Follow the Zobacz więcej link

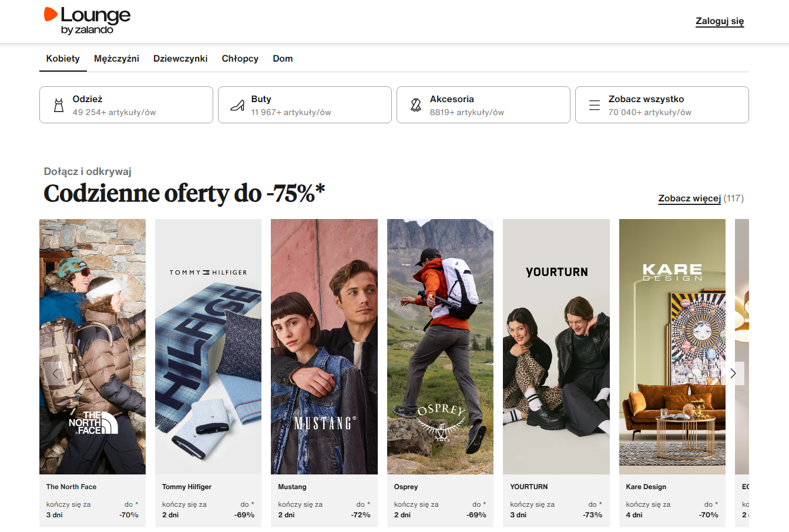pyautogui.click(x=689, y=198)
